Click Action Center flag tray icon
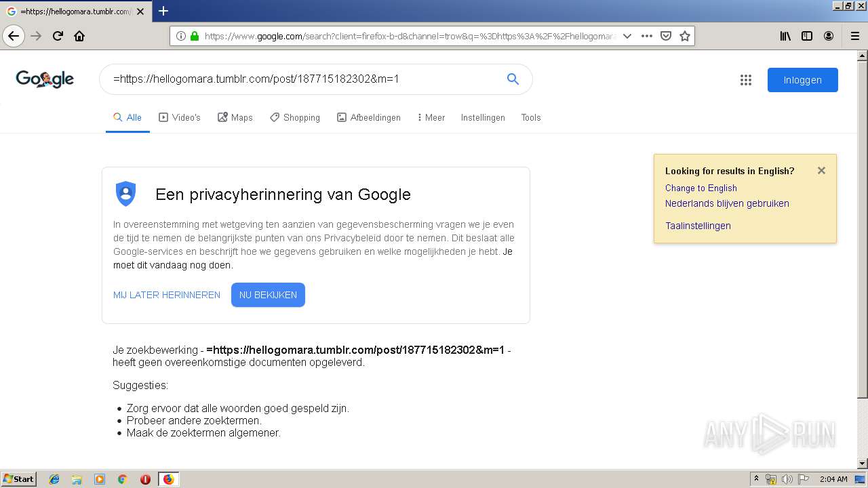Image resolution: width=868 pixels, height=488 pixels. tap(804, 479)
